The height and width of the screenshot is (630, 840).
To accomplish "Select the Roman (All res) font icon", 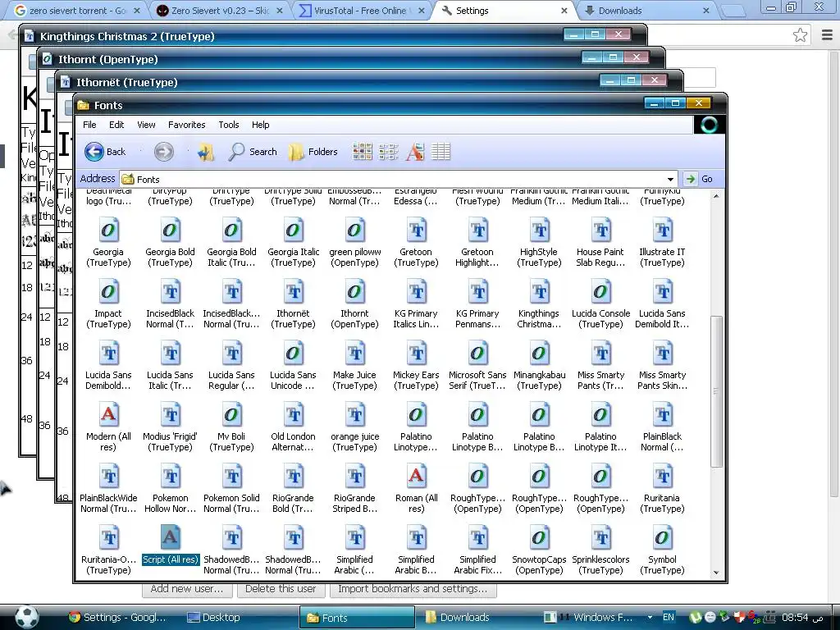I will pyautogui.click(x=416, y=477).
